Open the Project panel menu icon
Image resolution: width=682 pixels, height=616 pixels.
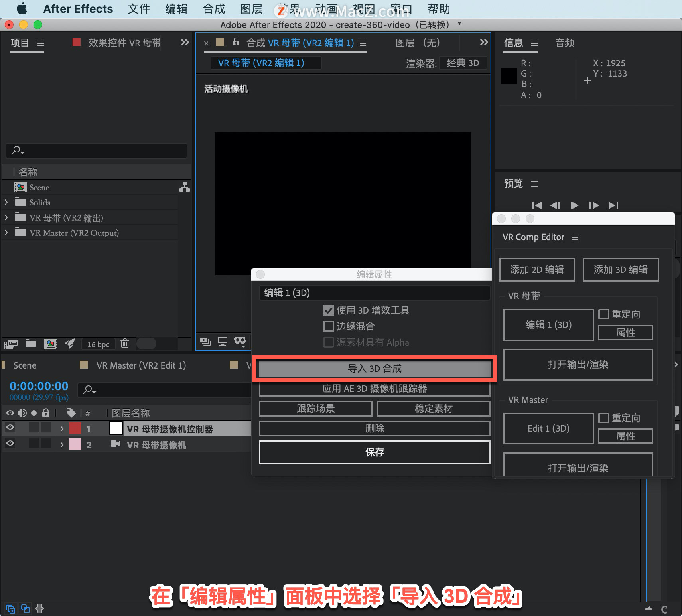coord(40,43)
